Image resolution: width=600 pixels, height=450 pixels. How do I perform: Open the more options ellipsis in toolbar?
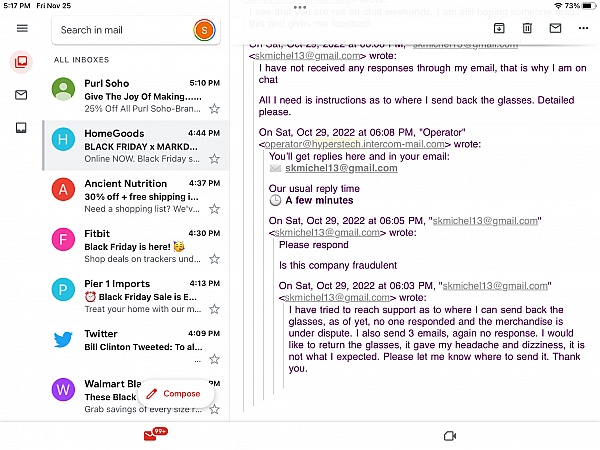584,28
